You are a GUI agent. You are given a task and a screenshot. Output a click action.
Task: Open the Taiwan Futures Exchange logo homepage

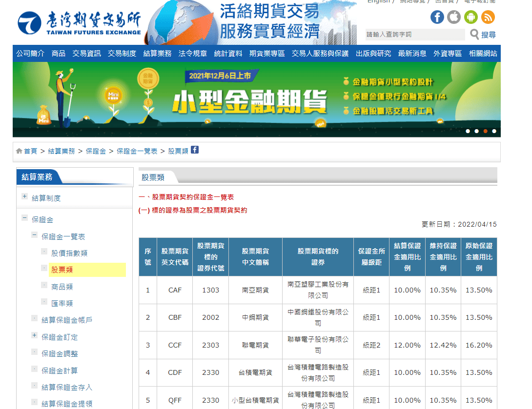(x=80, y=23)
